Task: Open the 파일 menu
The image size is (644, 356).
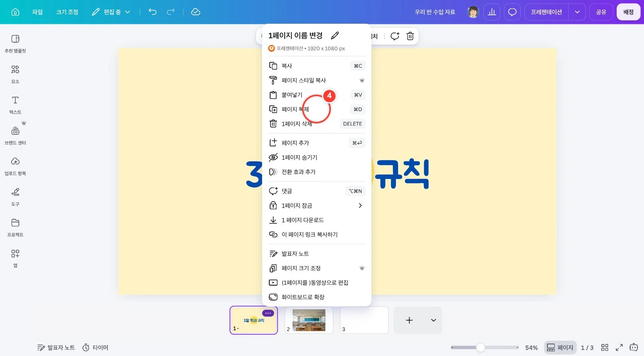Action: pos(37,12)
